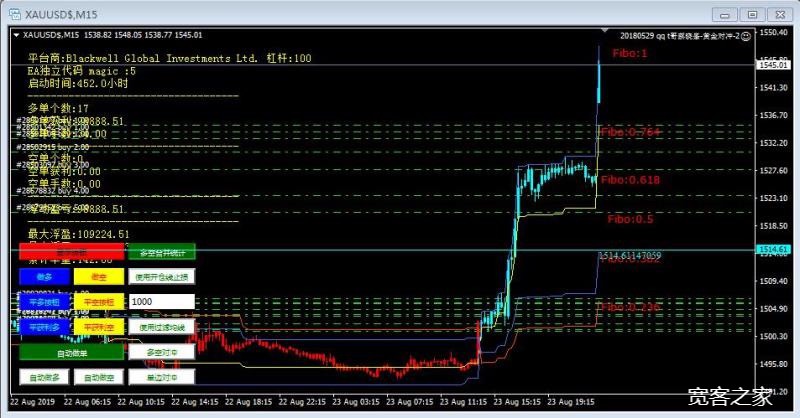Click the 1514.61147059 value label on chart

click(630, 255)
